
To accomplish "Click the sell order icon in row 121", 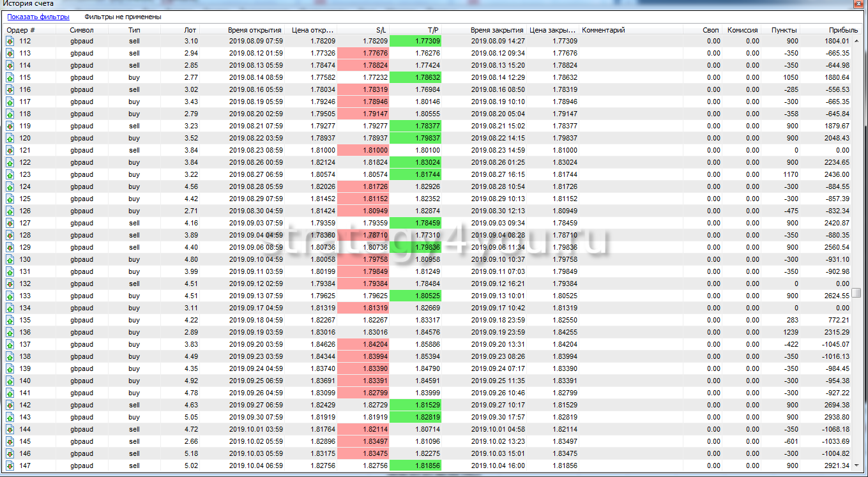I will [x=10, y=150].
